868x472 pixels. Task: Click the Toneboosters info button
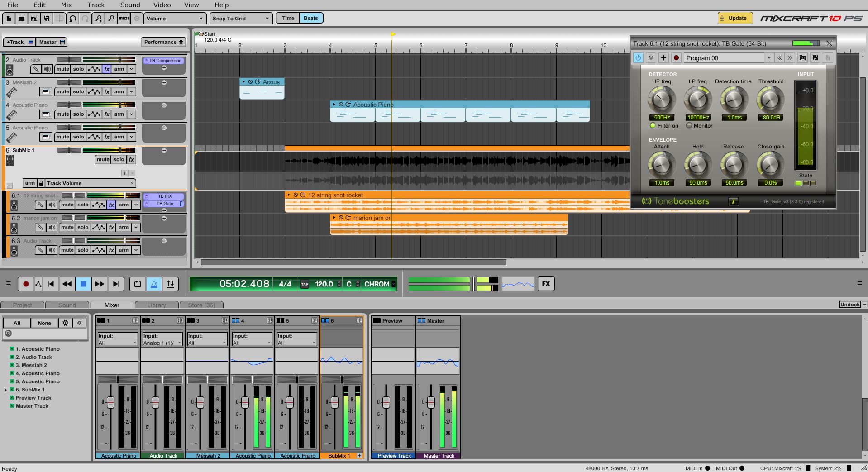pos(733,202)
